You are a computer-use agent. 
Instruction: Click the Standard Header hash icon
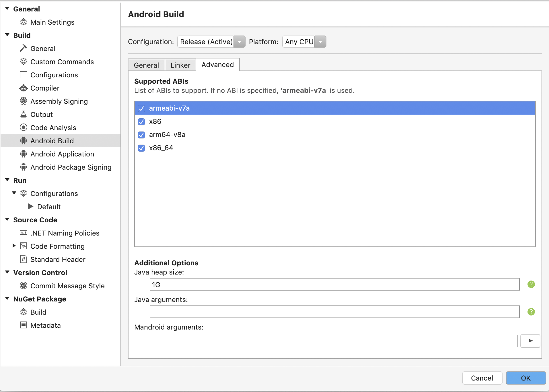(x=24, y=259)
